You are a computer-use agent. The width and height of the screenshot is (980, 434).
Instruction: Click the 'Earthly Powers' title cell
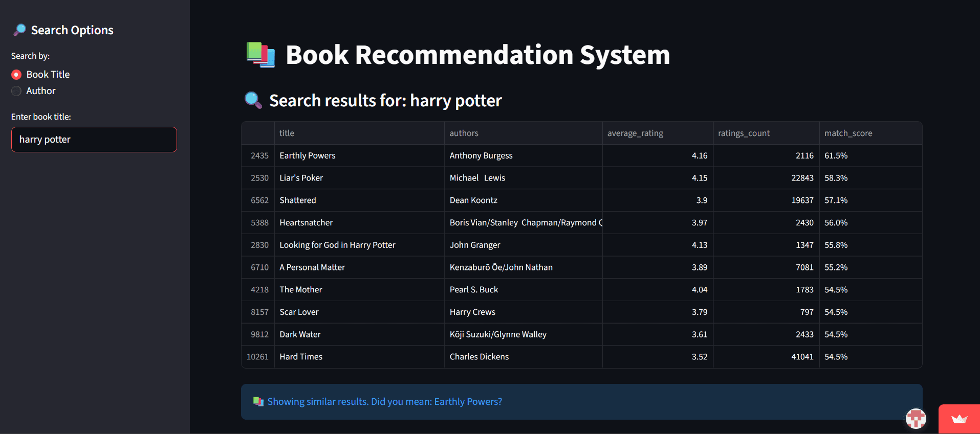pos(359,155)
